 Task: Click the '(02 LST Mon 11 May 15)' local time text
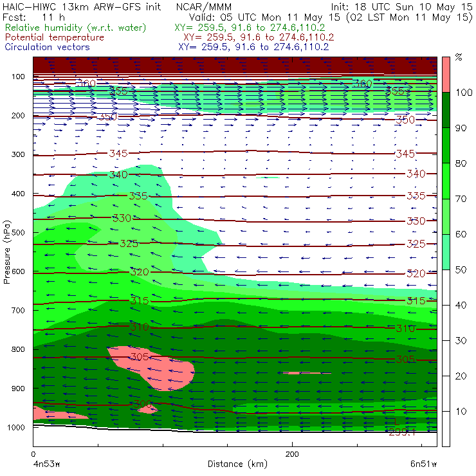[x=409, y=17]
